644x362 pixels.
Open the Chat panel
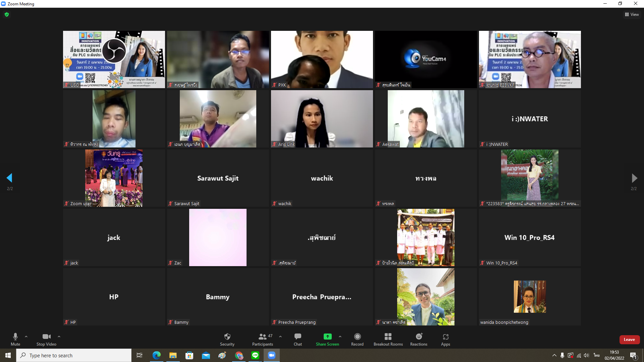[x=298, y=339]
